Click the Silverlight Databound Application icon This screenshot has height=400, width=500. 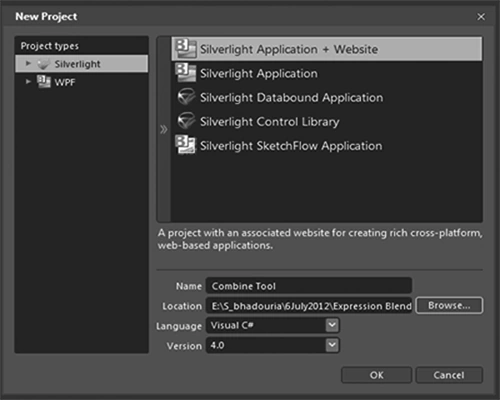tap(186, 97)
